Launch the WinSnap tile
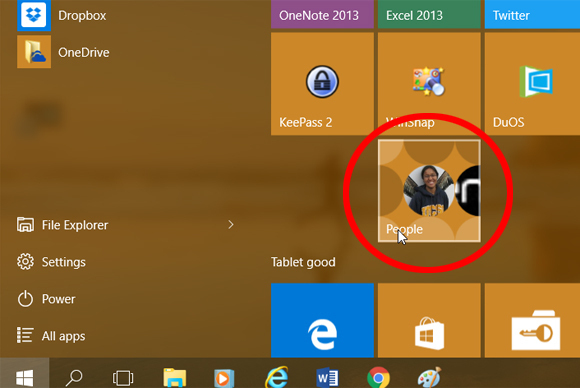 coord(429,84)
